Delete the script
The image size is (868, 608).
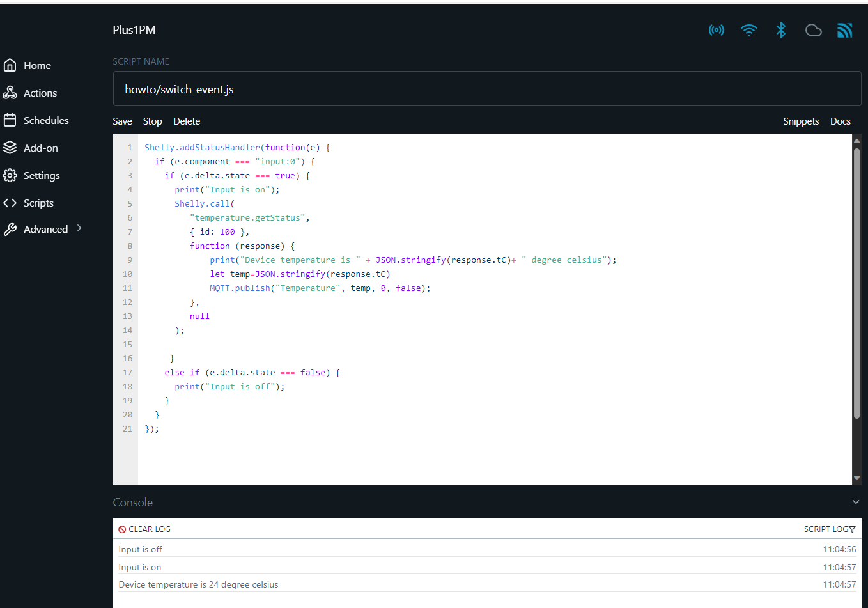(187, 121)
